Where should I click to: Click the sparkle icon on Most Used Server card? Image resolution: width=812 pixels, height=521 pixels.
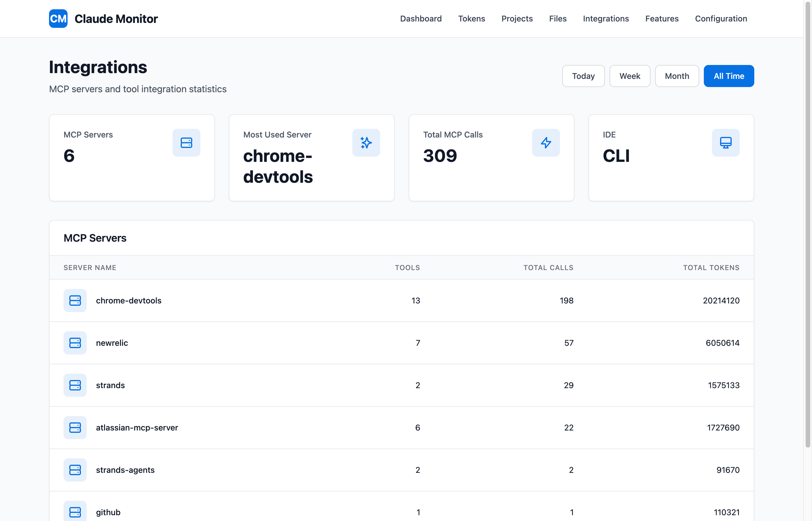pos(366,142)
